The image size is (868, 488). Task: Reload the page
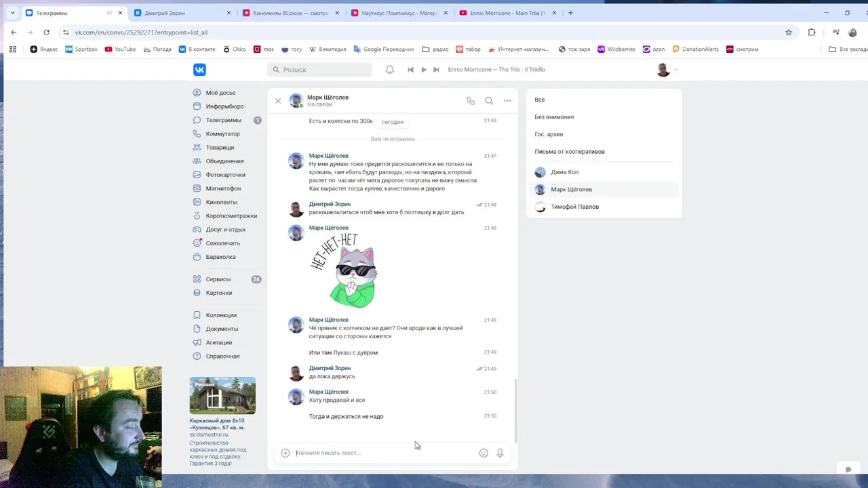point(46,32)
